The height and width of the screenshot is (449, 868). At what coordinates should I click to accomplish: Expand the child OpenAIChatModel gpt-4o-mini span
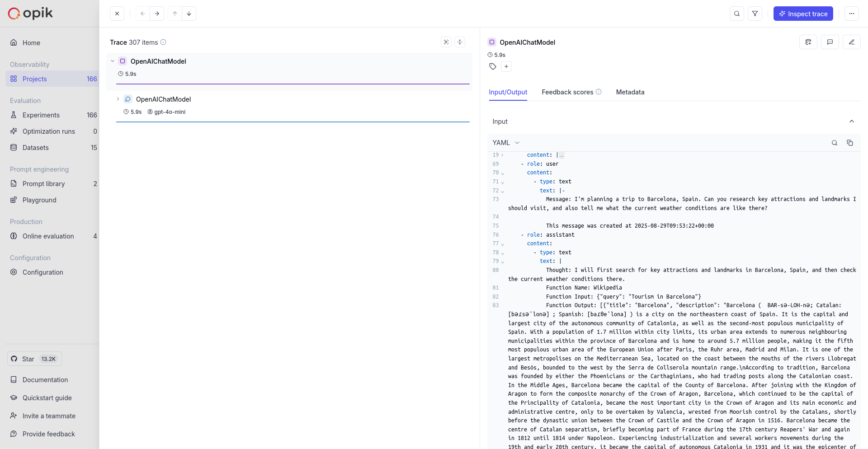[x=118, y=99]
